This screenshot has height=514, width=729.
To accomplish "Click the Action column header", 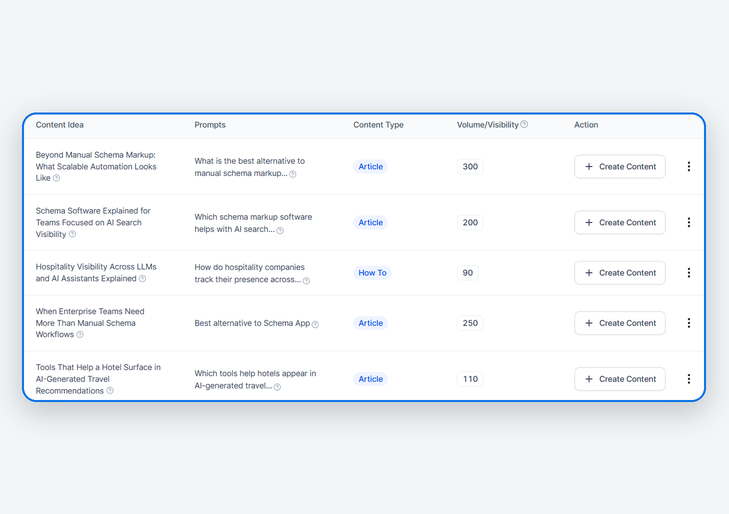I will pos(586,125).
